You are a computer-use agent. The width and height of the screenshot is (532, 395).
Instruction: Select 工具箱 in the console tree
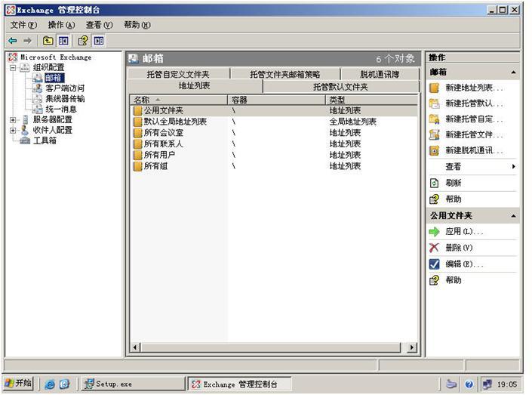[45, 140]
